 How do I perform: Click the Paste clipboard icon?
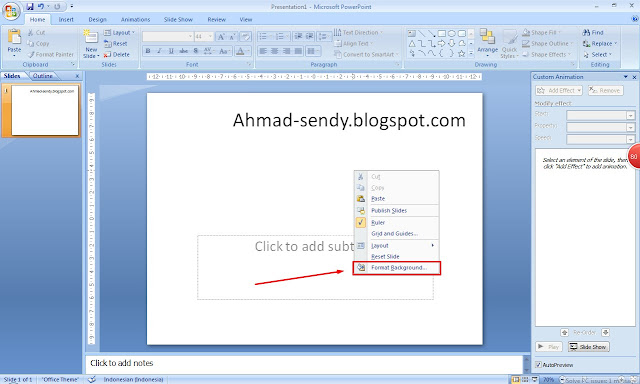click(14, 37)
